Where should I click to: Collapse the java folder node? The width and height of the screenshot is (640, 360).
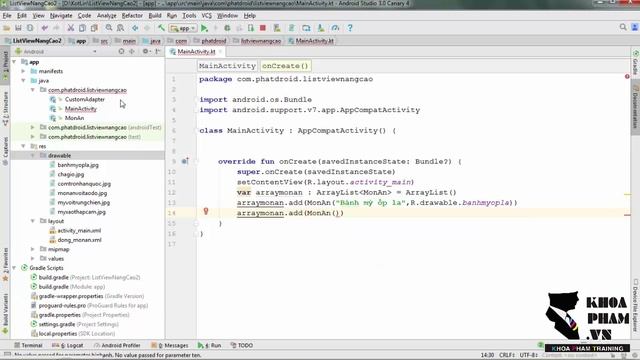pyautogui.click(x=24, y=81)
